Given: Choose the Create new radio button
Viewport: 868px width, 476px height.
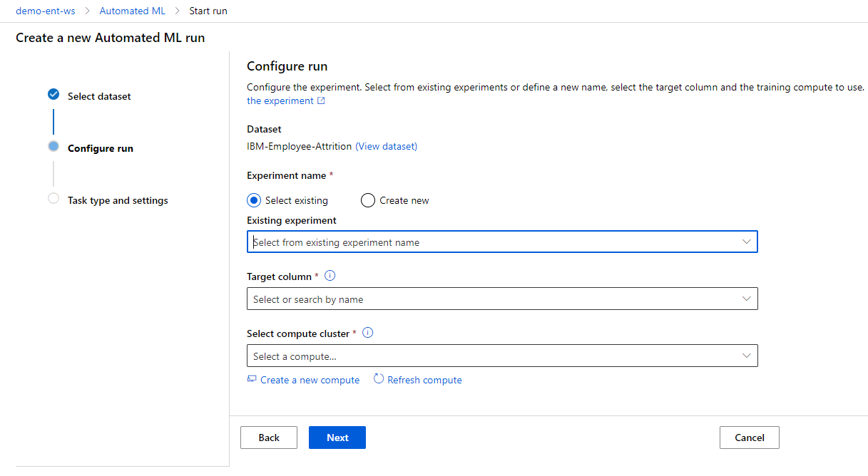Looking at the screenshot, I should pyautogui.click(x=368, y=200).
